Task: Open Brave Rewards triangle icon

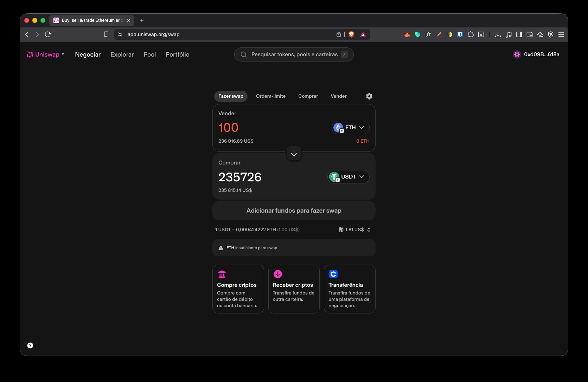Action: tap(363, 34)
